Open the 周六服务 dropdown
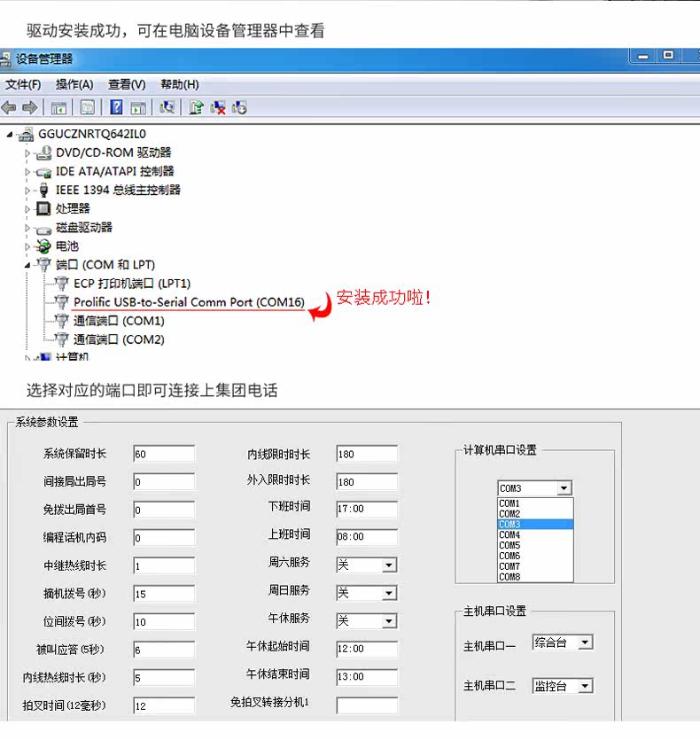This screenshot has width=700, height=740. [389, 565]
